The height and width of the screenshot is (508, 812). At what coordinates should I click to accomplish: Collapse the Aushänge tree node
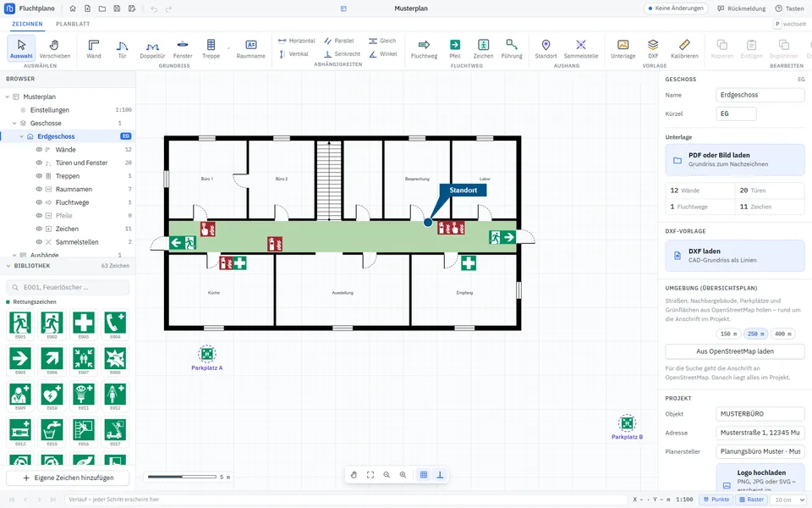click(x=14, y=255)
